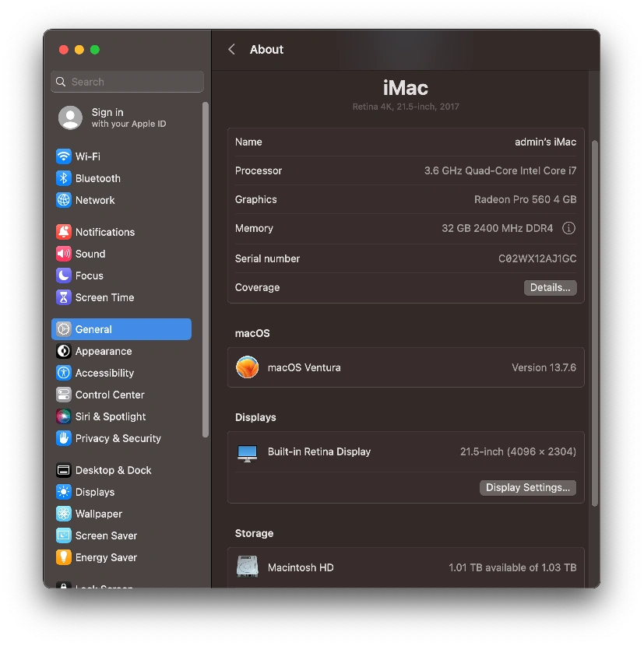Open Bluetooth settings icon
The image size is (644, 646).
coord(63,178)
